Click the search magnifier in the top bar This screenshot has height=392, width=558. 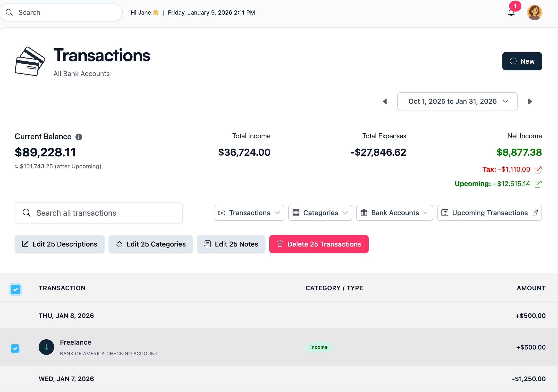(9, 12)
